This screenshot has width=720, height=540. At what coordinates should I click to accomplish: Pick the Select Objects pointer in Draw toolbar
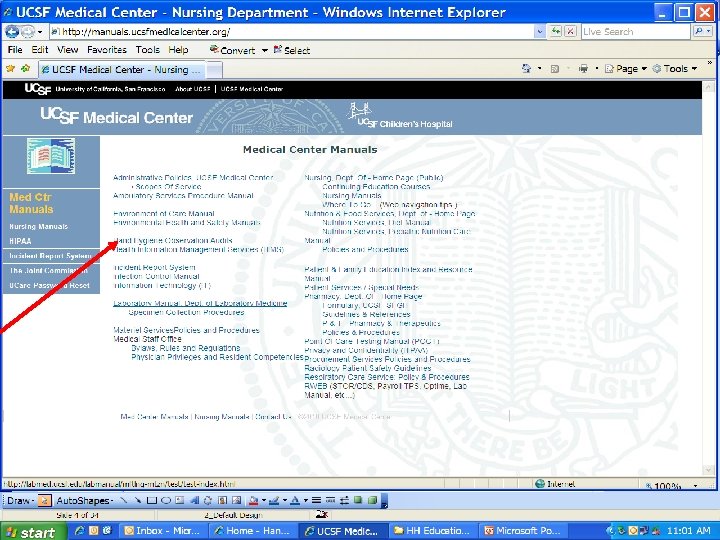[44, 500]
